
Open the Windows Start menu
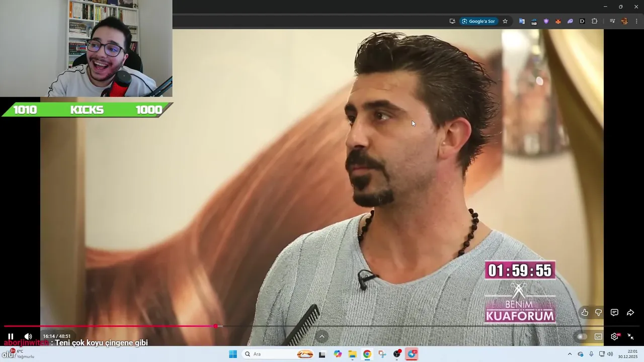233,354
